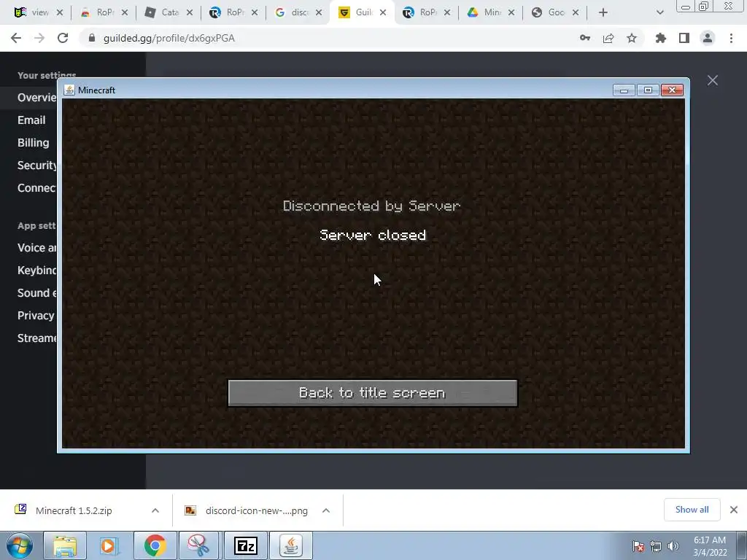Reload the guilded.gg page
The height and width of the screenshot is (560, 747).
click(63, 38)
